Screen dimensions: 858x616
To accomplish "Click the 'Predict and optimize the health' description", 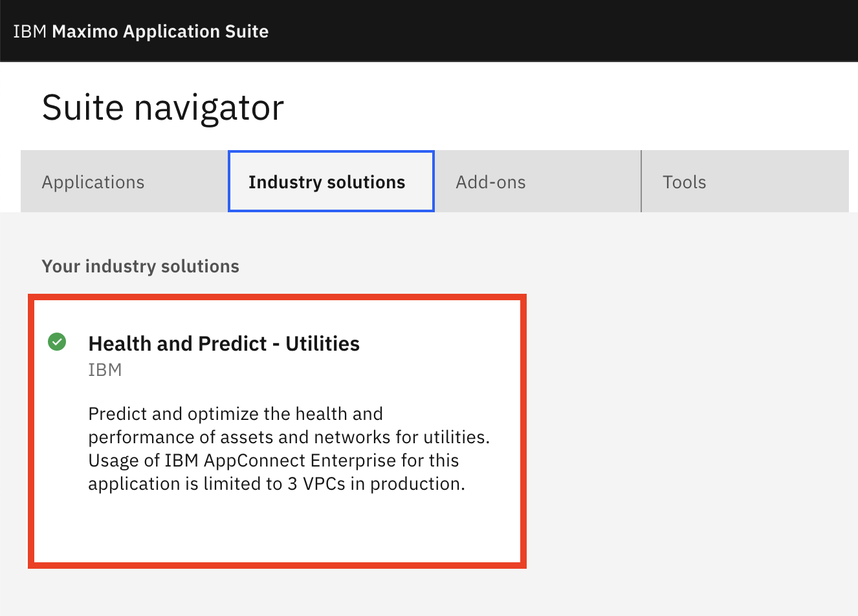I will [x=289, y=448].
